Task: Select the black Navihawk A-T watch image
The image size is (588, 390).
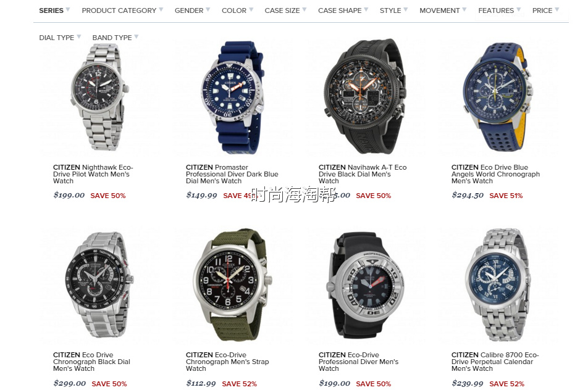Action: point(365,96)
